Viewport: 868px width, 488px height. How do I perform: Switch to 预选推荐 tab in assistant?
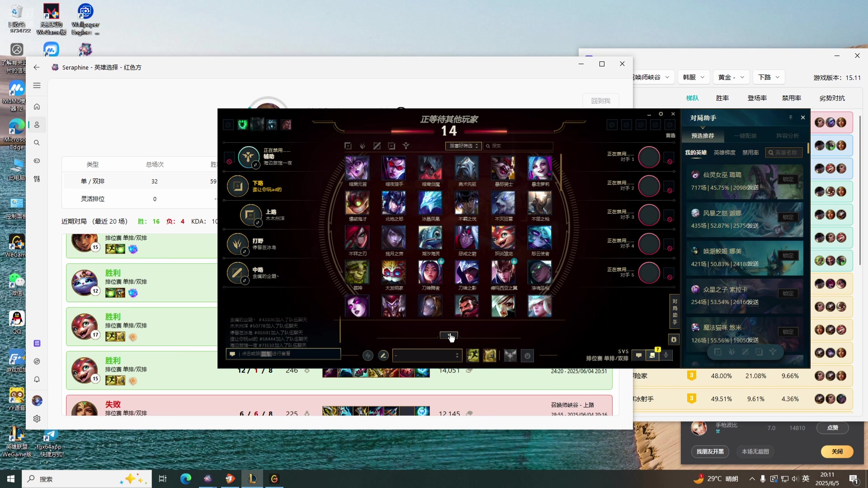click(703, 136)
